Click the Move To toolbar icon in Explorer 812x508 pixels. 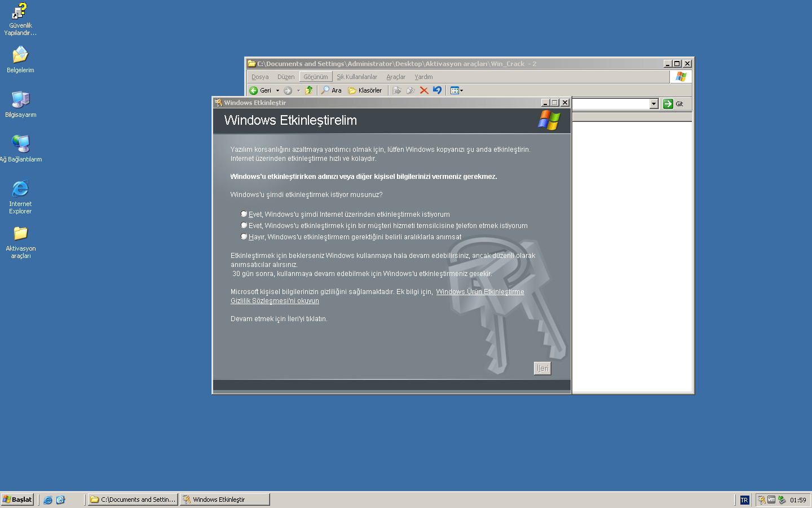(397, 90)
